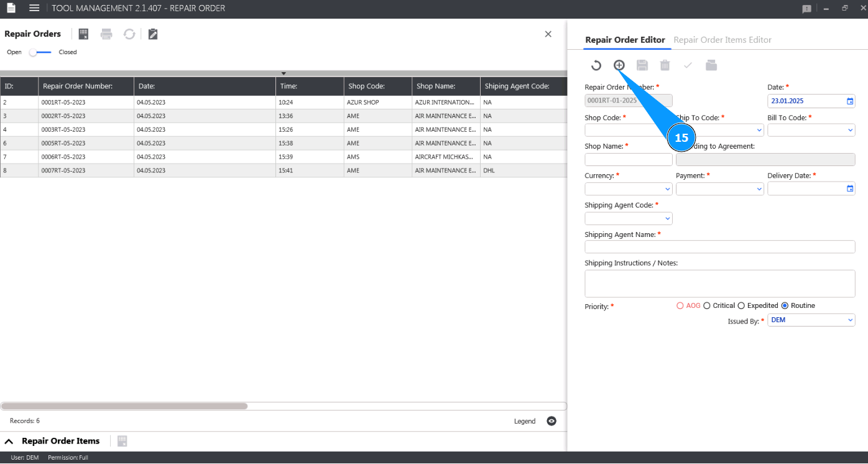Click the 15:39 time cell
This screenshot has width=868, height=464.
pyautogui.click(x=310, y=157)
